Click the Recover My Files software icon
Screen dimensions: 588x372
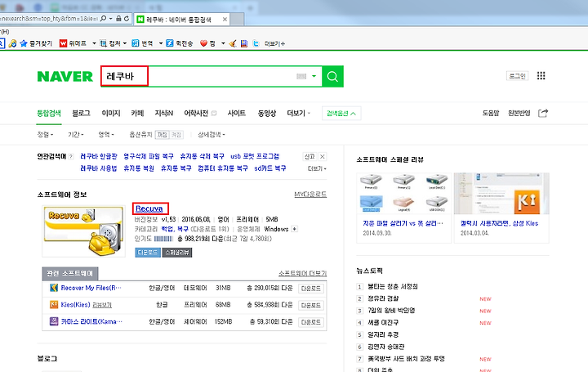tap(54, 288)
